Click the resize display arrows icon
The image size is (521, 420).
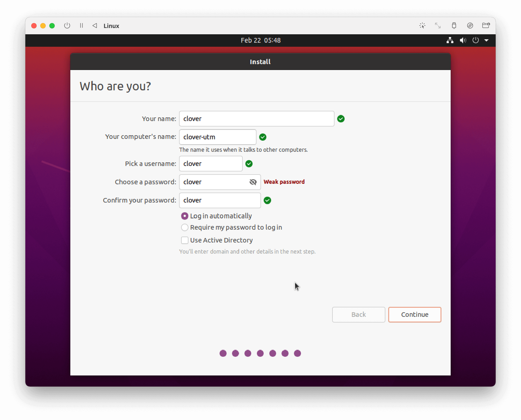pyautogui.click(x=438, y=26)
